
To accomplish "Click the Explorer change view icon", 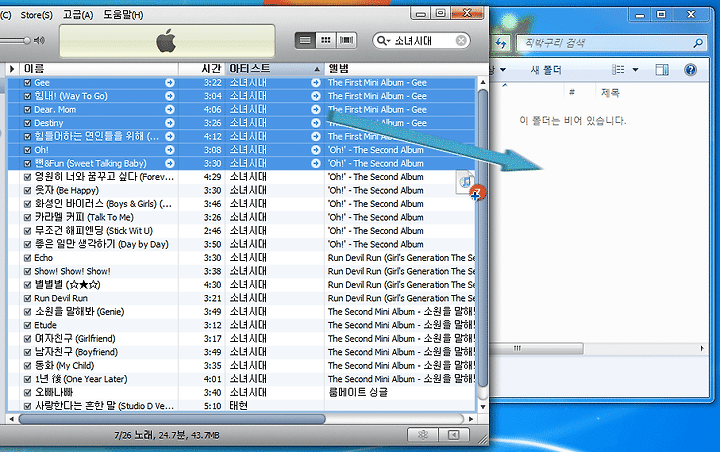I will (618, 70).
